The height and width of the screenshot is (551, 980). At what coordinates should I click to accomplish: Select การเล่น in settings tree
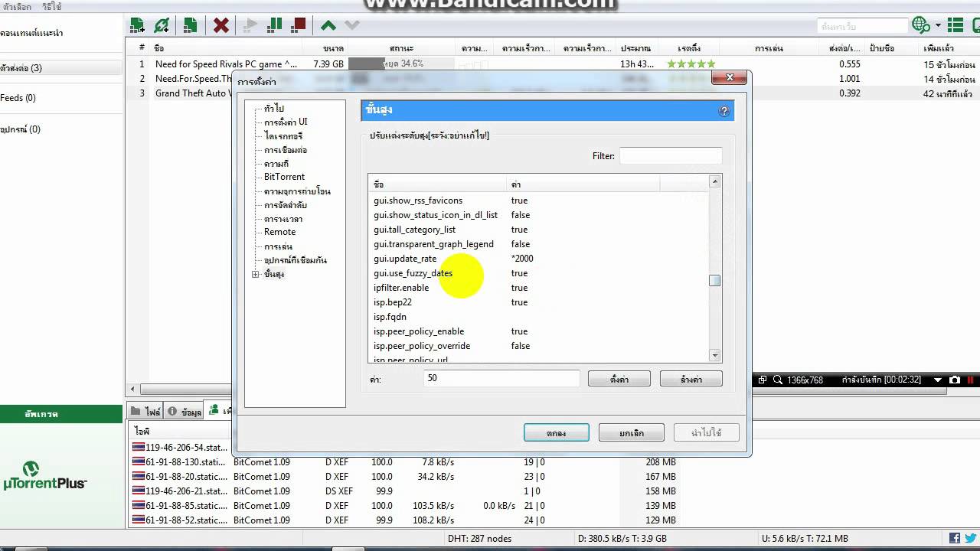pyautogui.click(x=277, y=246)
